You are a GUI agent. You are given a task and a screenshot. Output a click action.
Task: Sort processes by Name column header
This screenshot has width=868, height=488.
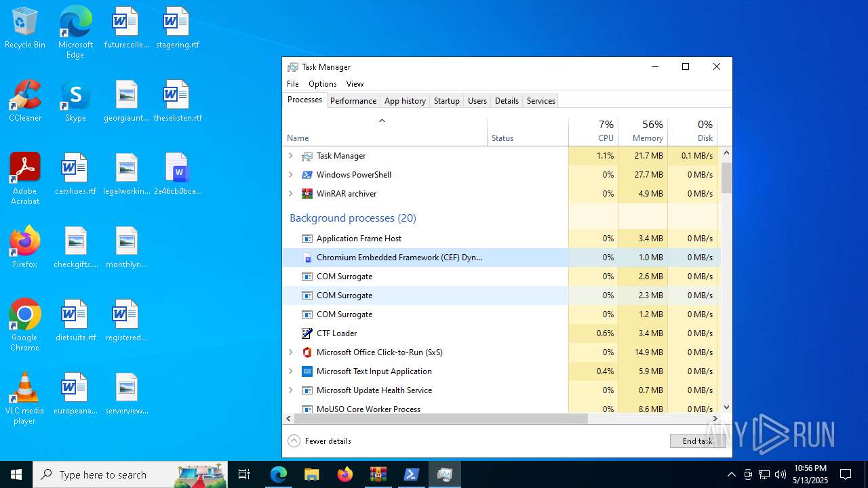[384, 131]
